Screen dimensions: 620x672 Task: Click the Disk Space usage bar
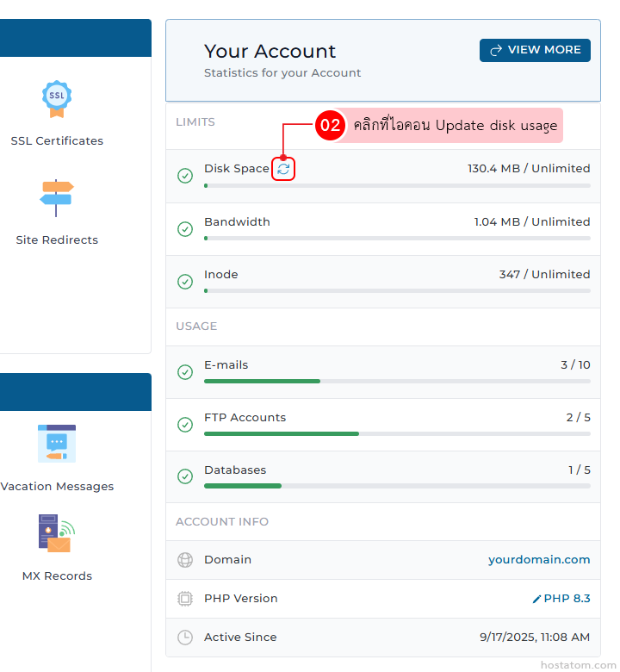pos(397,185)
